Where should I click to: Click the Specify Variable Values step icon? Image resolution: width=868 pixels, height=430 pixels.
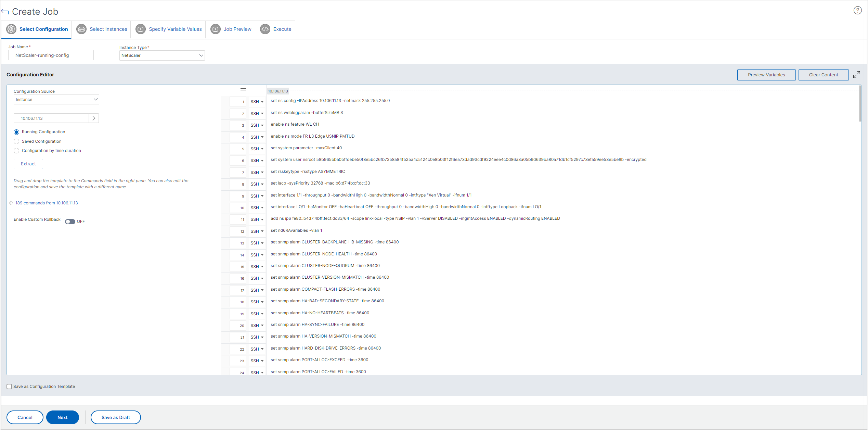[141, 29]
